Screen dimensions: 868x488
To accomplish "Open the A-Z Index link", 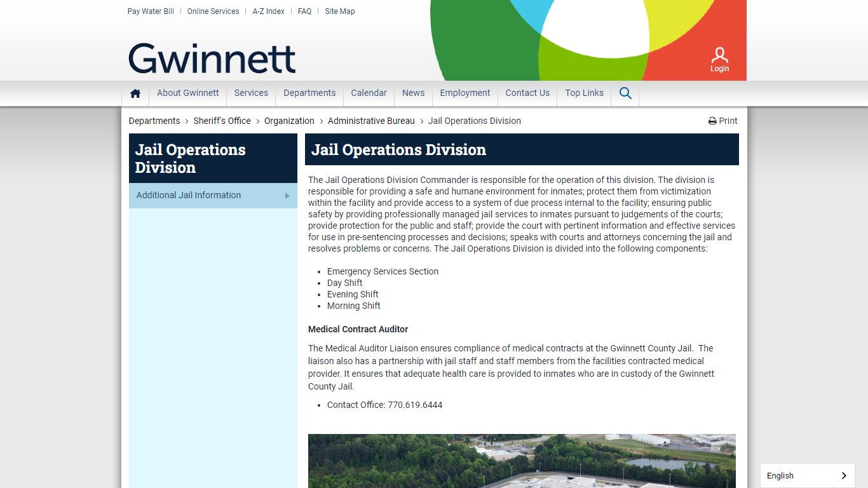I will point(269,11).
